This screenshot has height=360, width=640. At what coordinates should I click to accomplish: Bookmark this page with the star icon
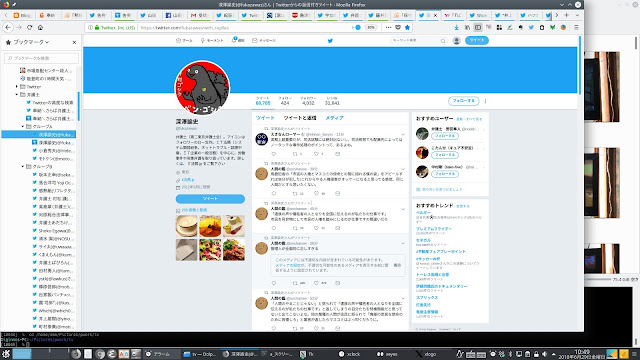[407, 27]
